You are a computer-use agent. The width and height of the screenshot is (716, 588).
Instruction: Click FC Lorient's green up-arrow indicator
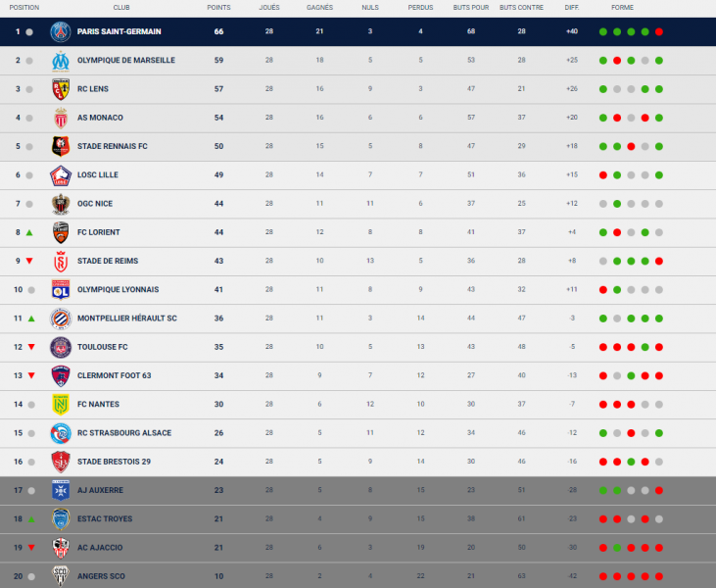29,232
